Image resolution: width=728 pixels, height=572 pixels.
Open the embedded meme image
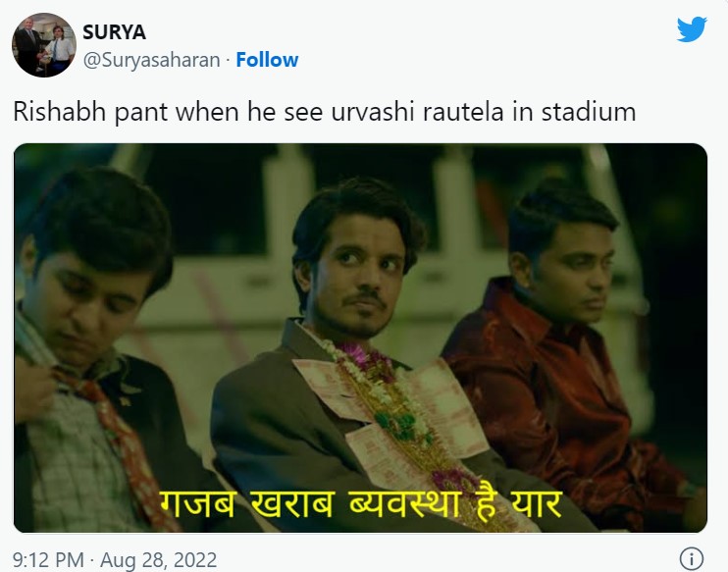point(360,338)
